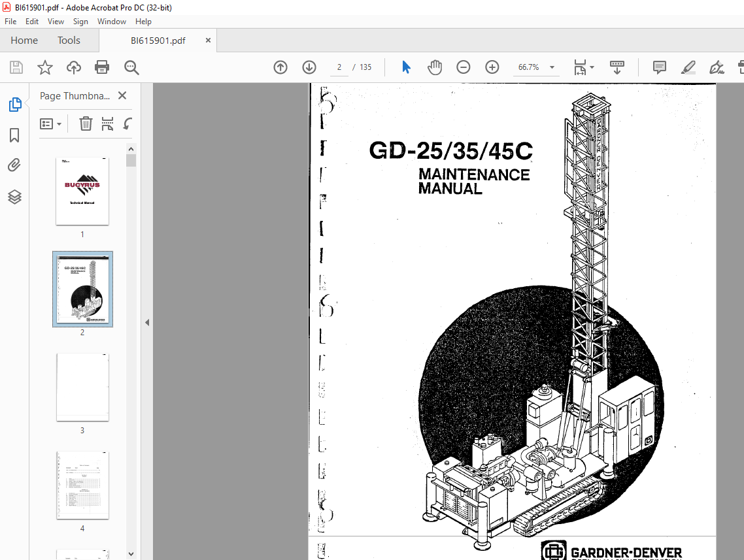Open the Help menu
This screenshot has width=744, height=560.
(143, 22)
